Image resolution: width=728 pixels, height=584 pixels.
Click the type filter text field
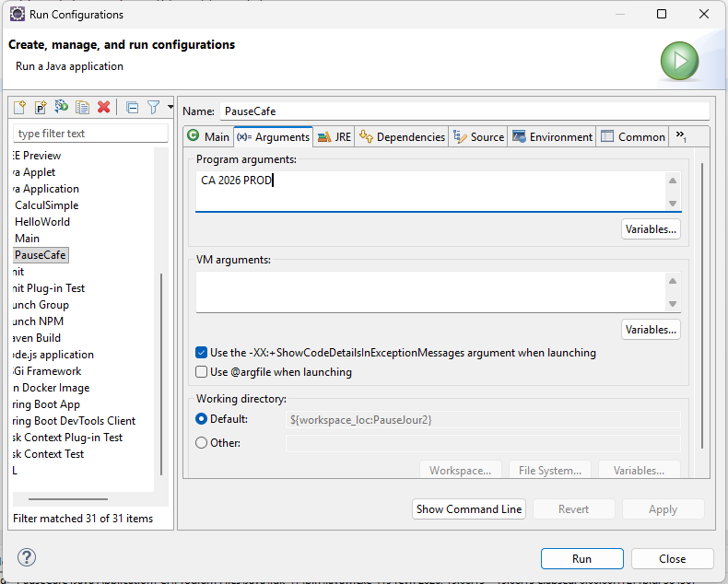point(83,134)
